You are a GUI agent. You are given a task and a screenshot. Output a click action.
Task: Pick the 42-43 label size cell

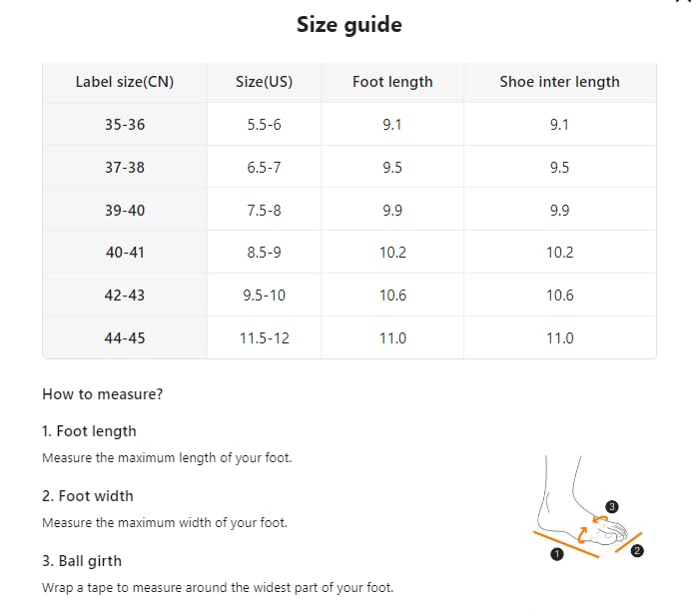click(x=125, y=296)
